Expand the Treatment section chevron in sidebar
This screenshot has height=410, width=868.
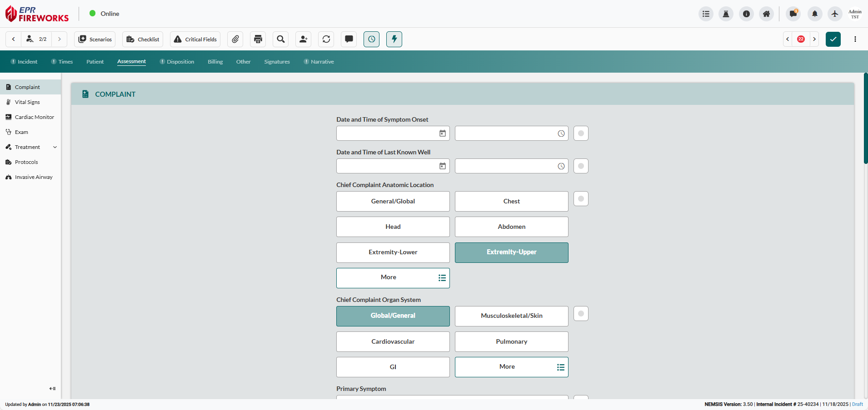point(55,147)
